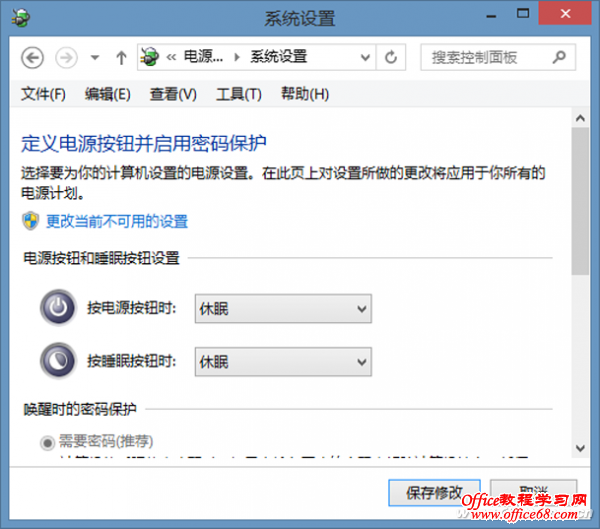Click the 按睡眠按钮时 label
The height and width of the screenshot is (529, 600).
(132, 361)
